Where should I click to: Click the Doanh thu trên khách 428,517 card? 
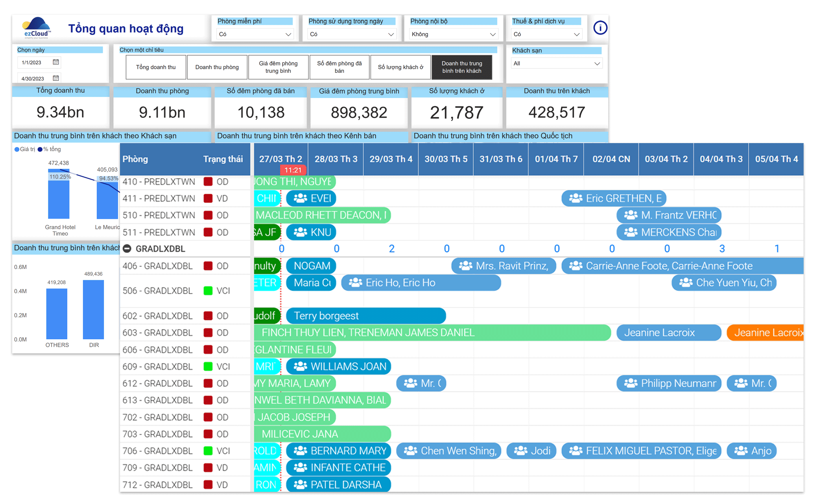point(557,107)
